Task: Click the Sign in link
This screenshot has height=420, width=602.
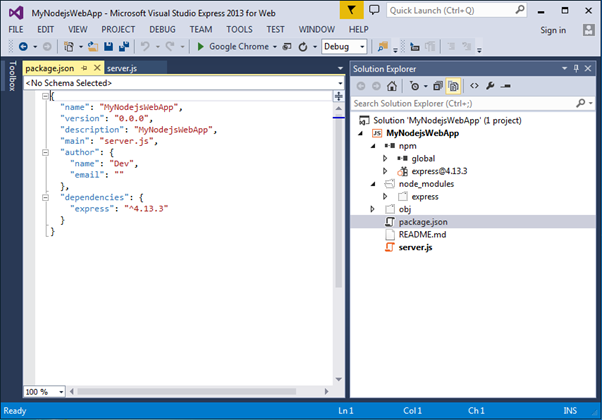Action: pos(553,30)
